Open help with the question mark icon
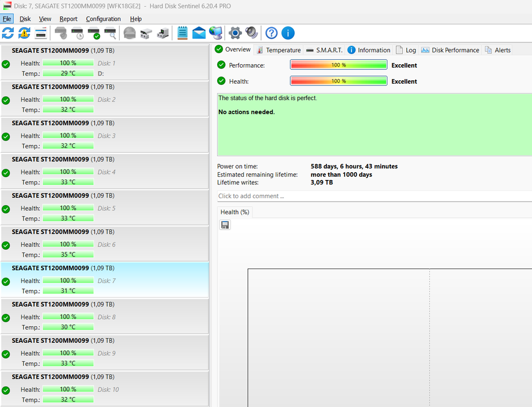532x407 pixels. click(272, 33)
